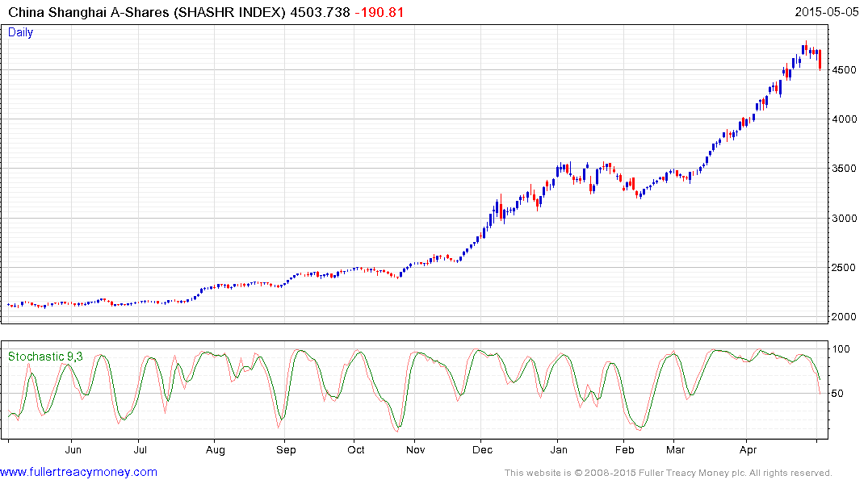
Task: Click the 2000 price axis label
Action: [845, 317]
